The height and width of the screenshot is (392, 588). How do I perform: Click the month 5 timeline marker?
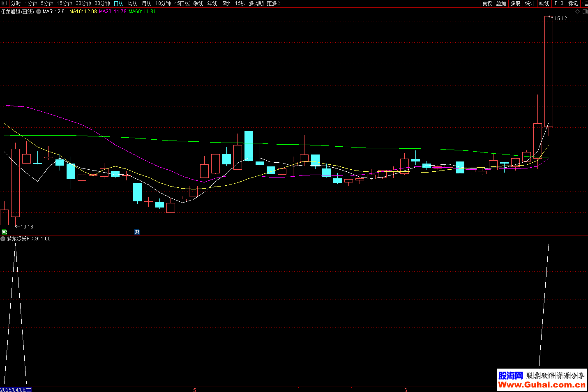click(194, 390)
